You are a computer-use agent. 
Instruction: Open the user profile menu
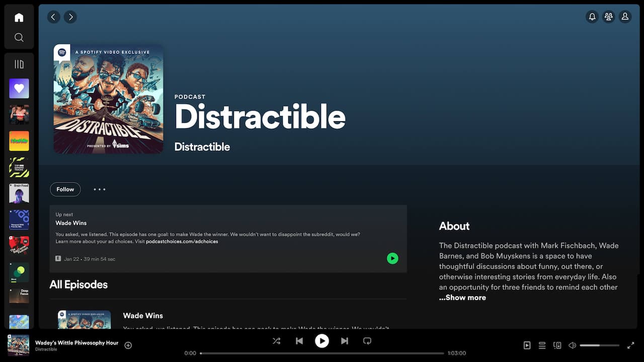625,17
